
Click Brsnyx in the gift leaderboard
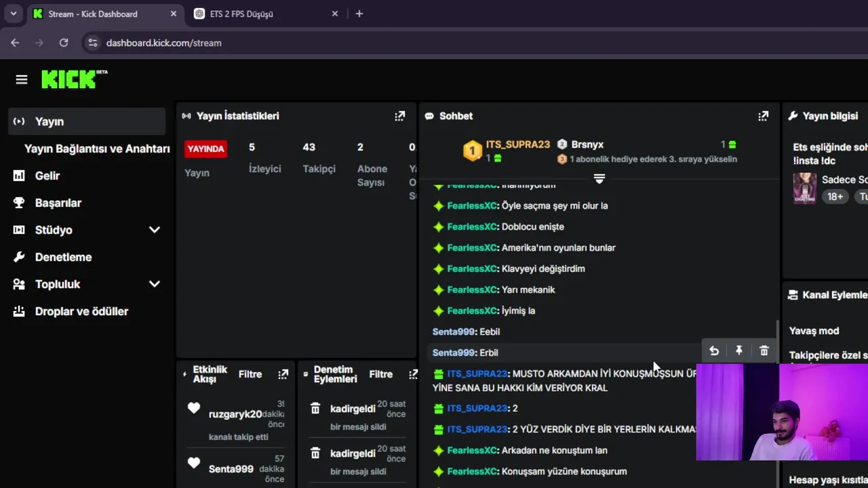pos(587,144)
